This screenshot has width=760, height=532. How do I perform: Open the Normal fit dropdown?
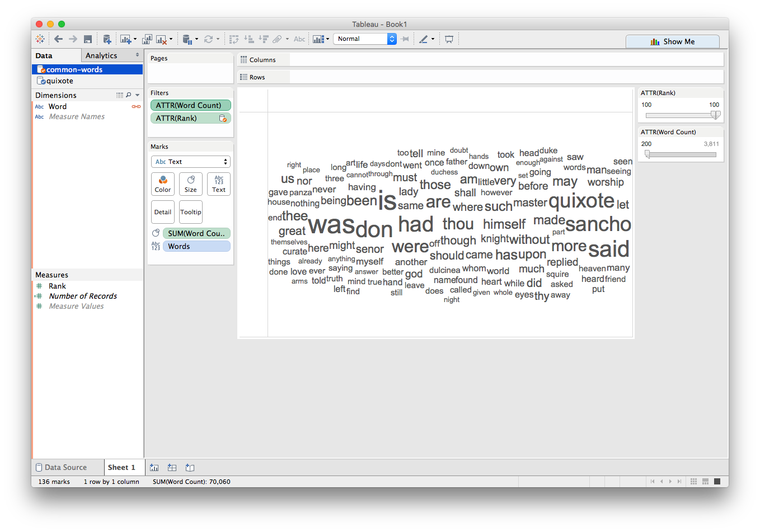[x=365, y=39]
